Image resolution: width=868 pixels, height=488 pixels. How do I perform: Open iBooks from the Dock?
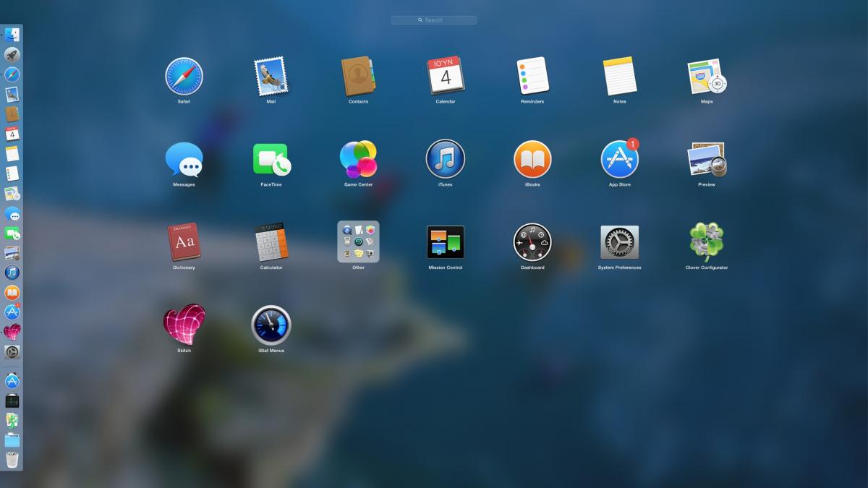[12, 293]
